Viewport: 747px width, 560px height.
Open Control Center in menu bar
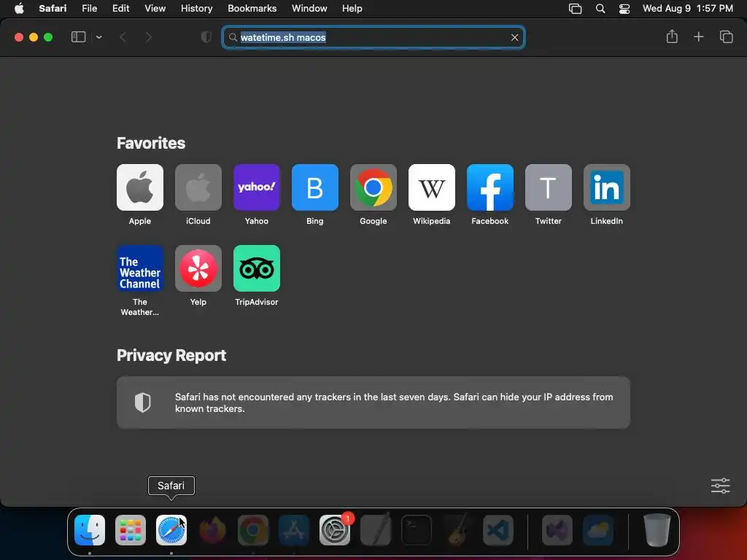tap(624, 9)
